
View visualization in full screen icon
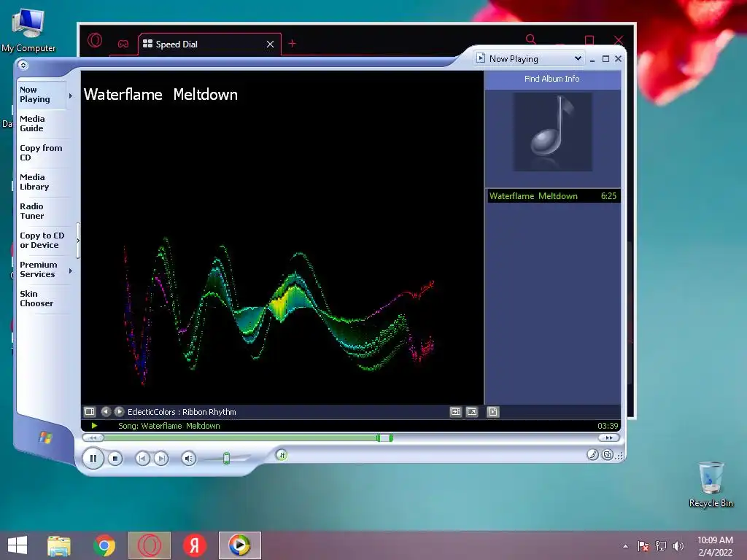coord(472,411)
